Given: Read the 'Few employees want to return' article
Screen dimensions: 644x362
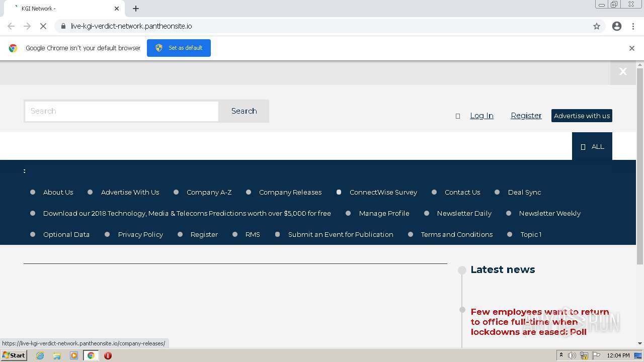Looking at the screenshot, I should pos(540,322).
